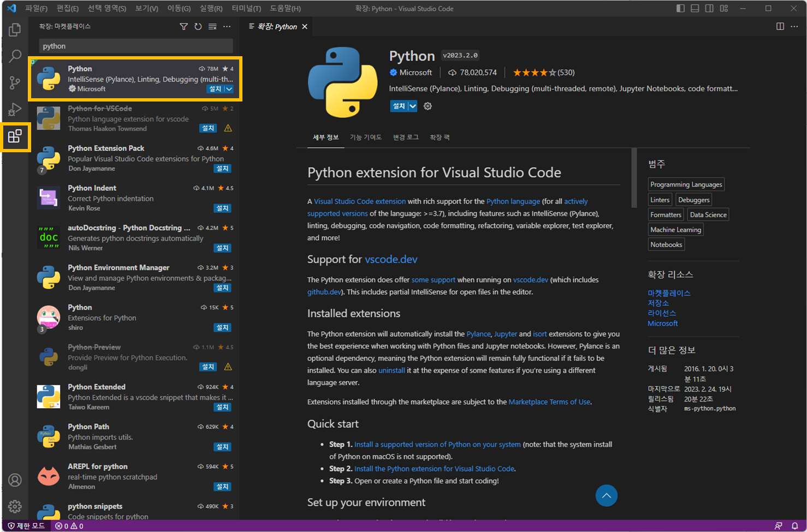Toggle secondary side bar layout icon
This screenshot has height=532, width=807.
click(709, 8)
